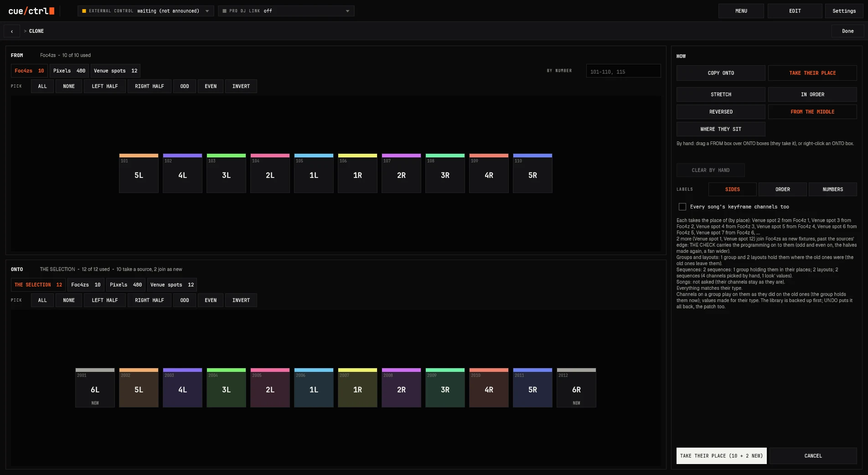The width and height of the screenshot is (868, 475).
Task: Select FROM fixture box 5R numbered 110
Action: (x=532, y=173)
